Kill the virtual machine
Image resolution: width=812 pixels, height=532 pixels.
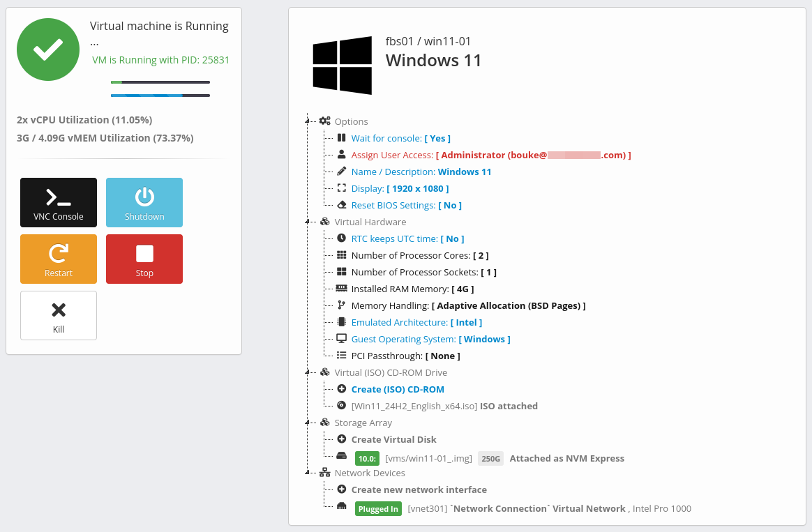(59, 315)
